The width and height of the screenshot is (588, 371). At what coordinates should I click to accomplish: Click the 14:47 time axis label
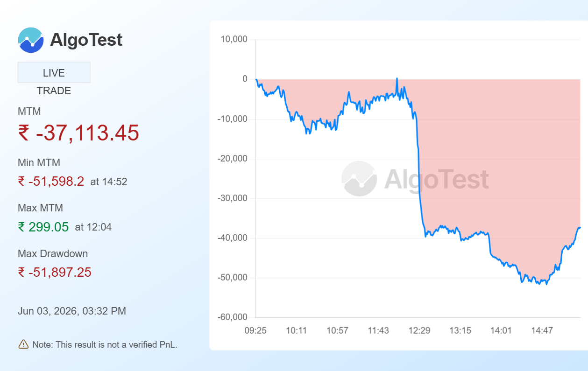click(x=542, y=331)
